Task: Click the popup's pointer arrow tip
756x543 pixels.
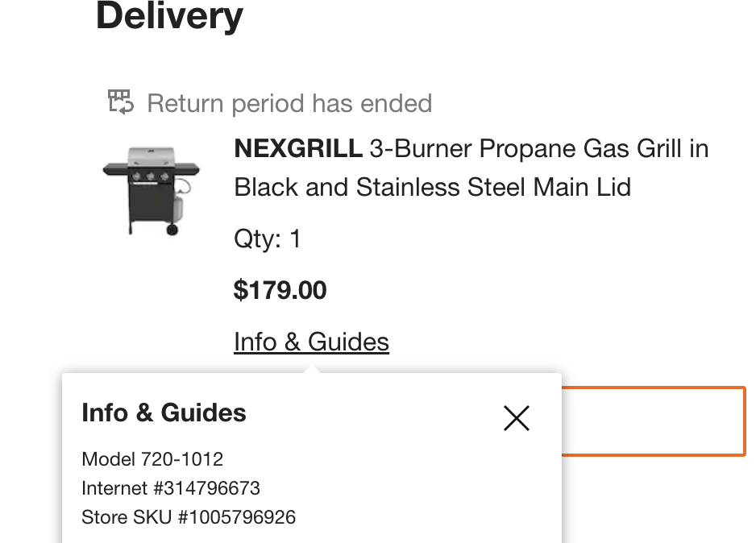Action: (312, 369)
